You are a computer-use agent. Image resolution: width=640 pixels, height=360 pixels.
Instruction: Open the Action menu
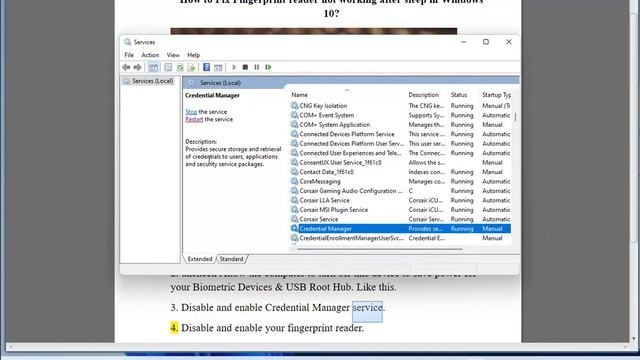(150, 55)
